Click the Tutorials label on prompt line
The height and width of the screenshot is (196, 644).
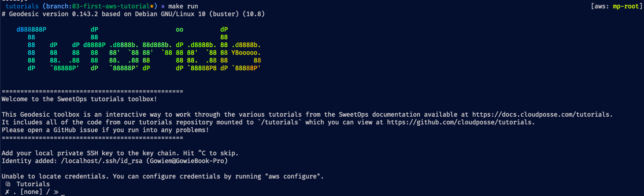[x=33, y=184]
